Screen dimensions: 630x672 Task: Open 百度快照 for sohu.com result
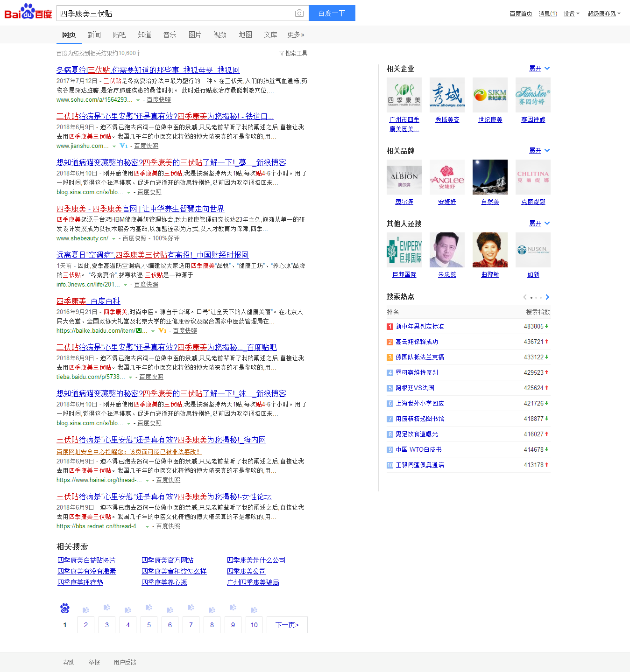[x=159, y=100]
